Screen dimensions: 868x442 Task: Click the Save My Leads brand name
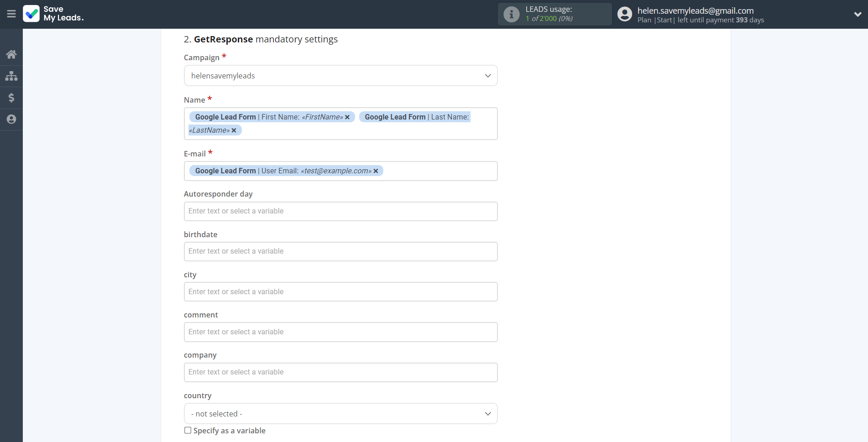click(x=63, y=14)
